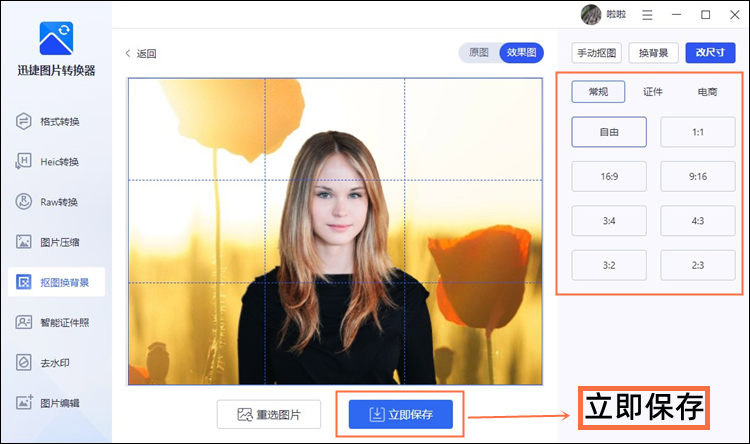Select 抠图换背景 sidebar item
Screen dimensions: 750x444
point(56,282)
